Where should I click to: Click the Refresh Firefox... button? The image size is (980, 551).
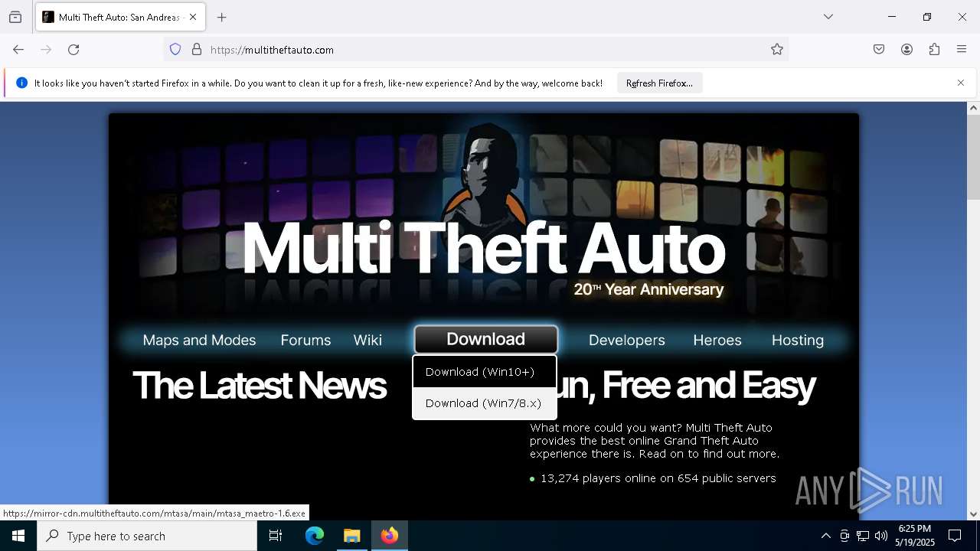point(659,83)
